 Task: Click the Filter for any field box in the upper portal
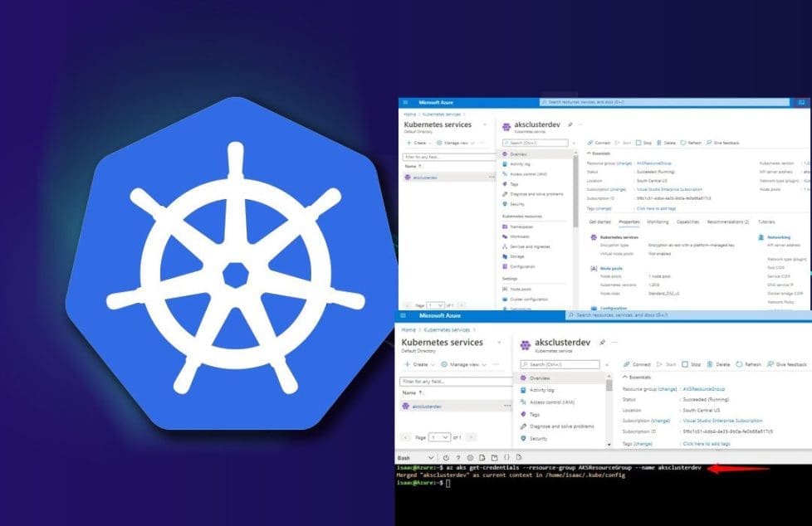(x=449, y=157)
